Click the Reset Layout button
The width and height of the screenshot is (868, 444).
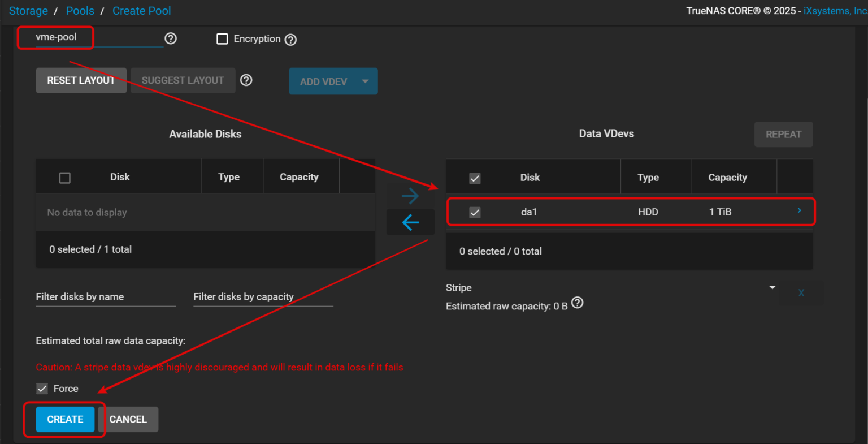coord(81,80)
